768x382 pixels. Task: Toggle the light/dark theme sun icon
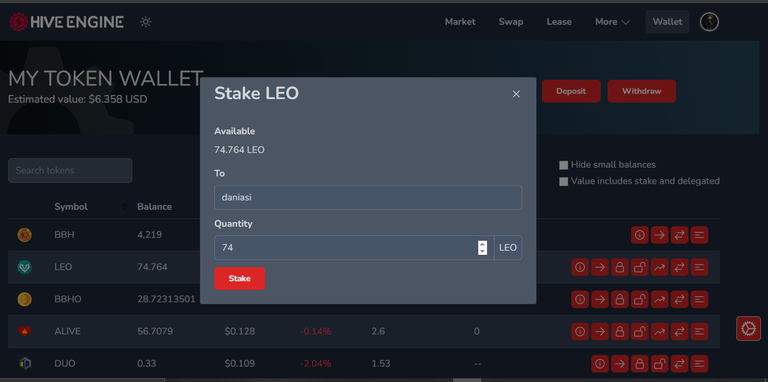coord(145,22)
